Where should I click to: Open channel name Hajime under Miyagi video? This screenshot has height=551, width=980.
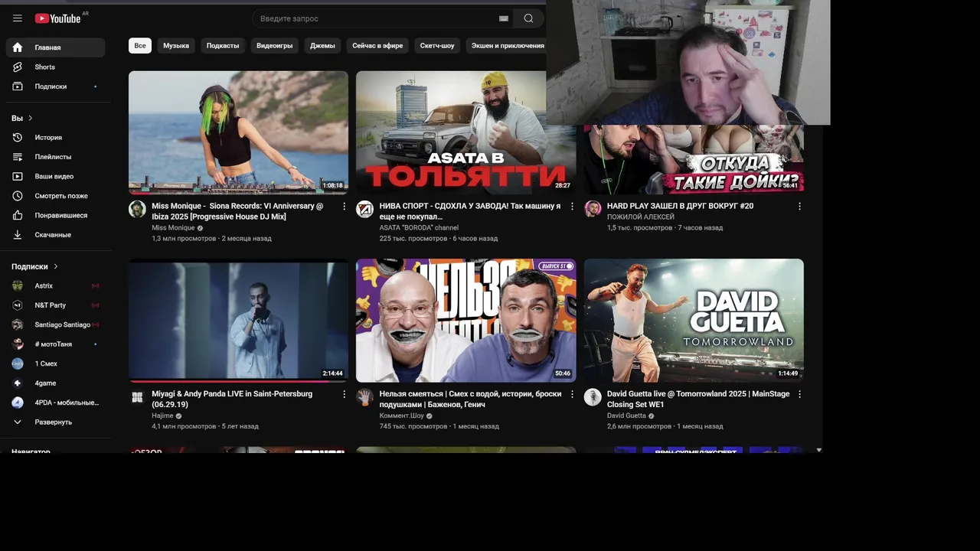pos(162,416)
